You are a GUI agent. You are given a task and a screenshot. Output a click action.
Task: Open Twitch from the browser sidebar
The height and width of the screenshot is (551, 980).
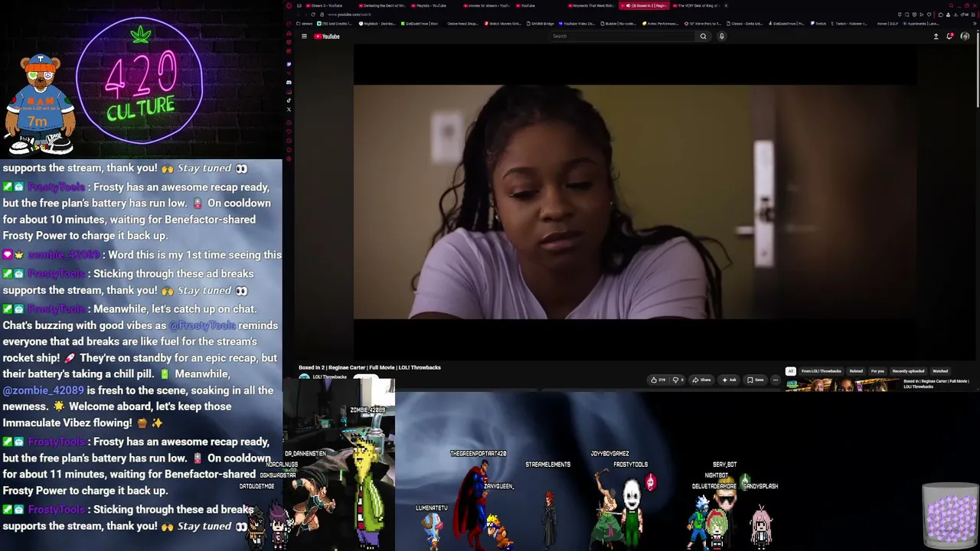[289, 64]
